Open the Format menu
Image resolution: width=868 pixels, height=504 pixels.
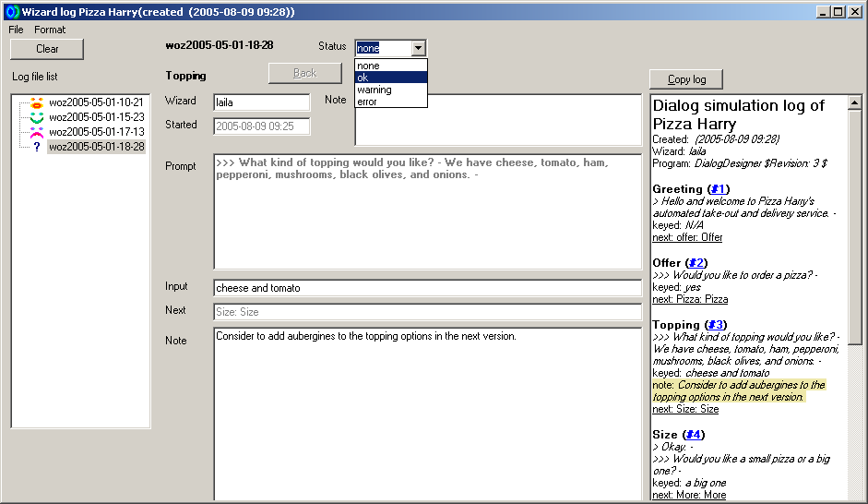tap(50, 30)
